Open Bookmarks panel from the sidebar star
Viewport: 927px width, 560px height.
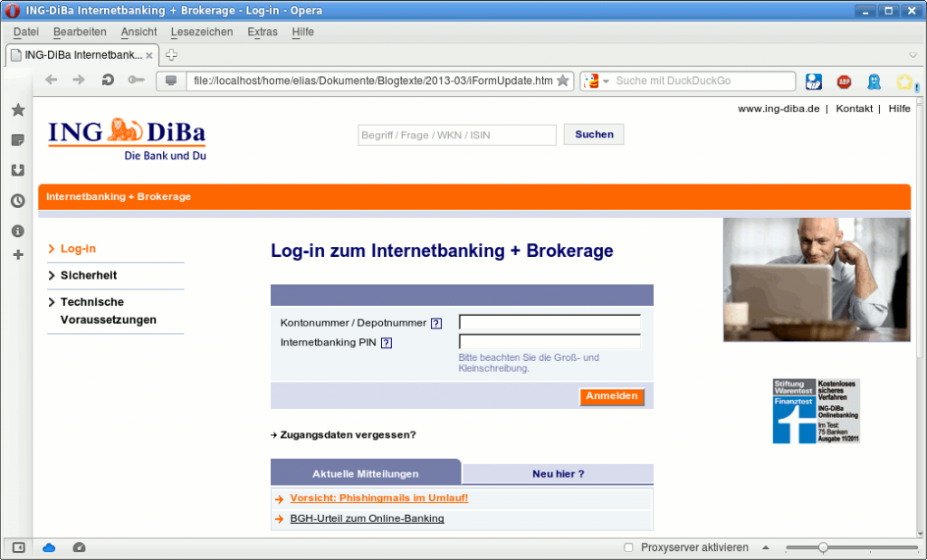(x=18, y=109)
